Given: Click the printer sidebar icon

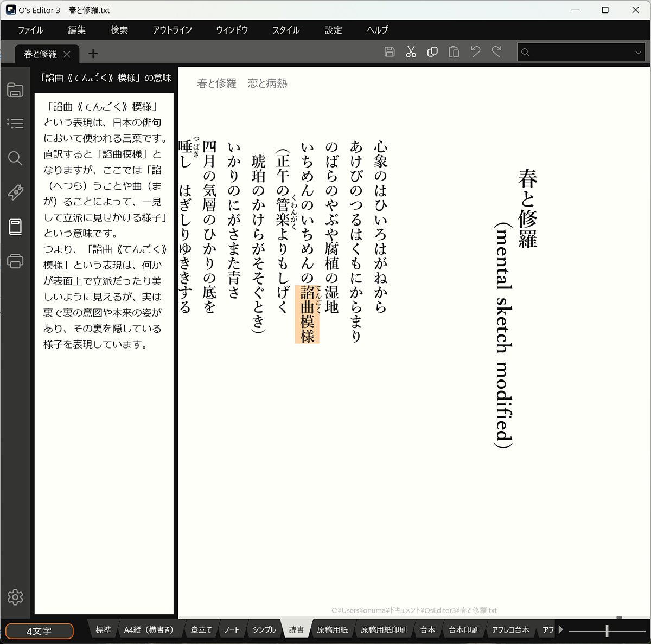Looking at the screenshot, I should click(15, 261).
